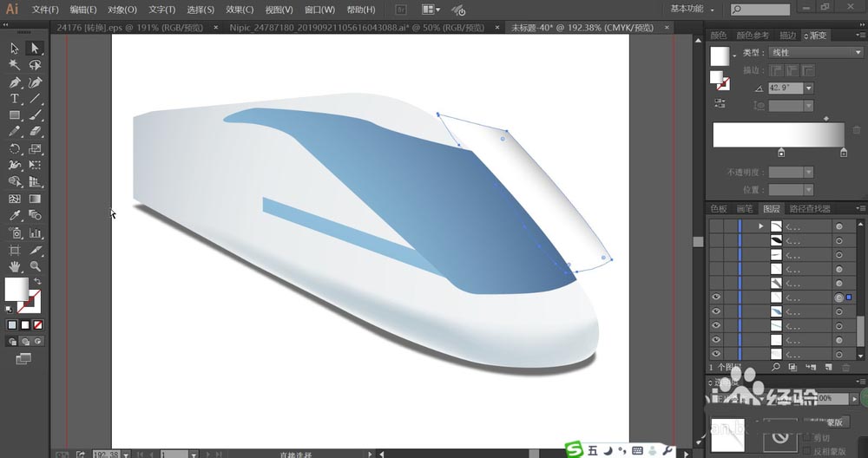
Task: Apply Gradient mode button below fill swatch
Action: click(x=25, y=324)
